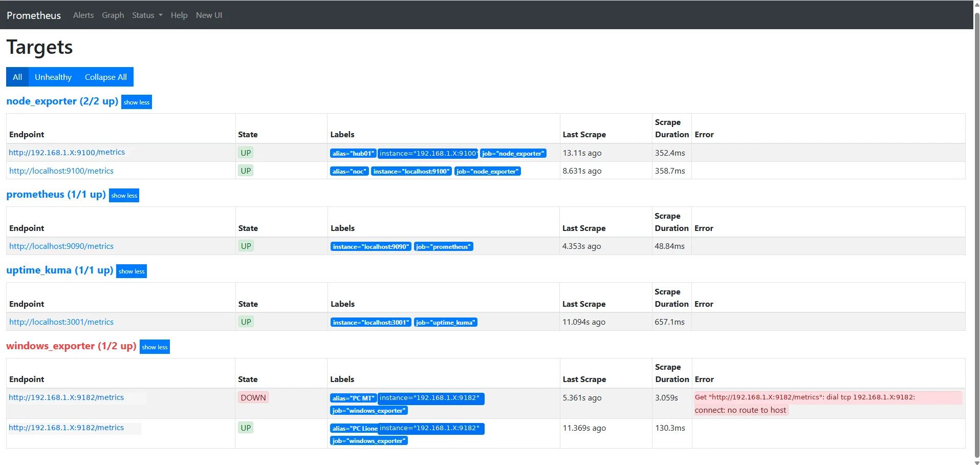Select the All targets filter
The image size is (980, 465).
click(17, 77)
